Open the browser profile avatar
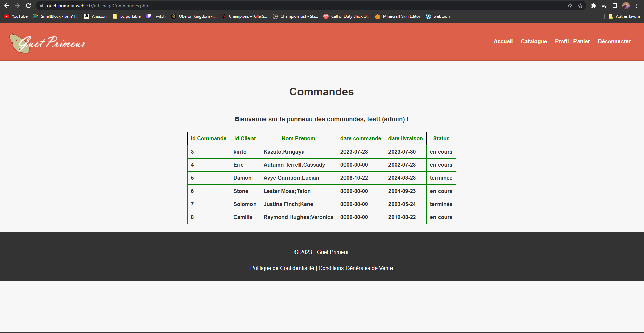644x333 pixels. (626, 6)
